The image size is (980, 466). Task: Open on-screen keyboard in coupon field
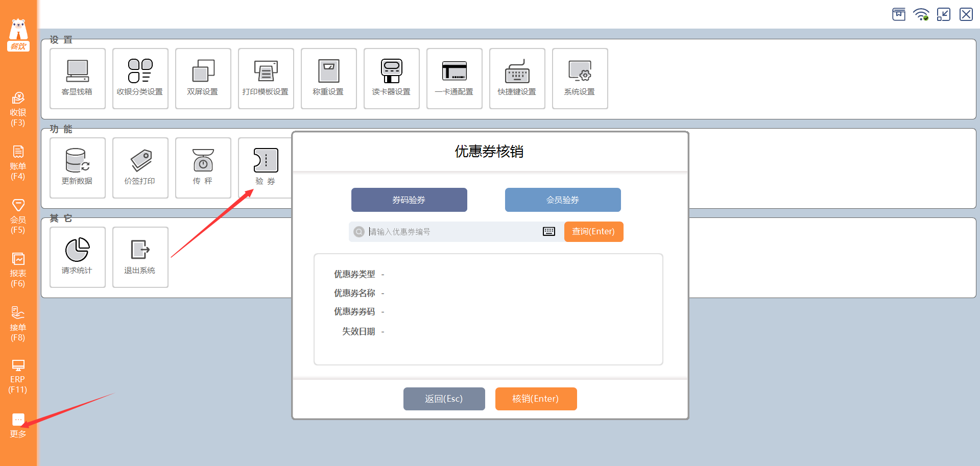[x=549, y=232]
